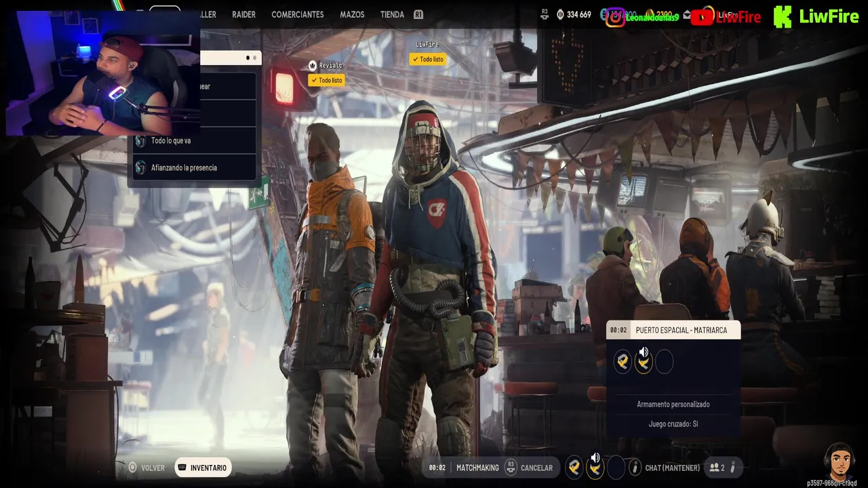
Task: Select the first emblem in the match panel
Action: click(623, 362)
